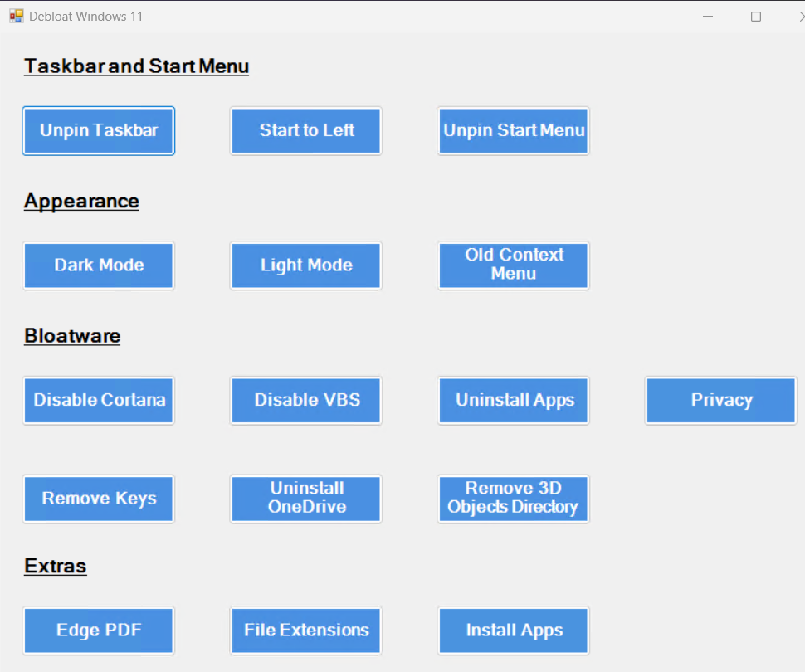Maximize the Debloat Windows 11 window
The width and height of the screenshot is (805, 672).
point(756,17)
